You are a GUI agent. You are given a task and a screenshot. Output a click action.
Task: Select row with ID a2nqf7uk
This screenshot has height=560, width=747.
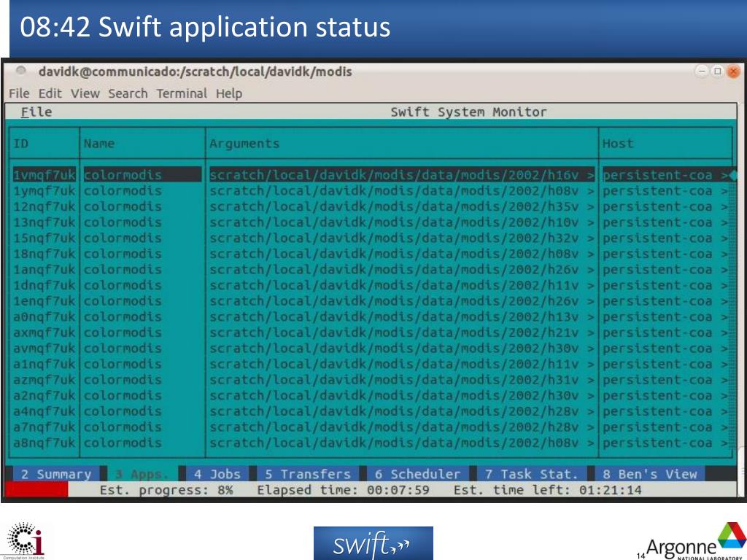click(x=370, y=395)
